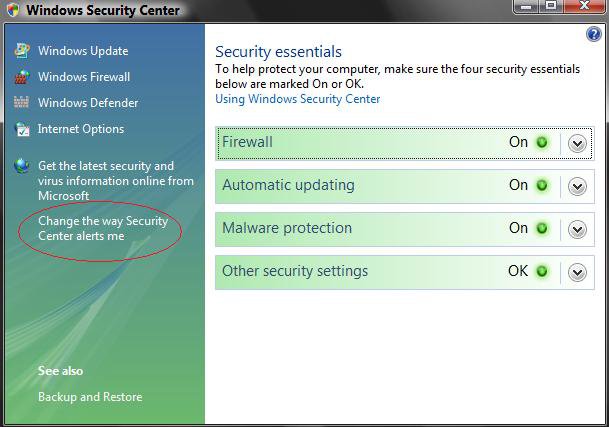Viewport: 609px width, 427px height.
Task: Select the Automatic updating header bar
Action: coord(405,186)
